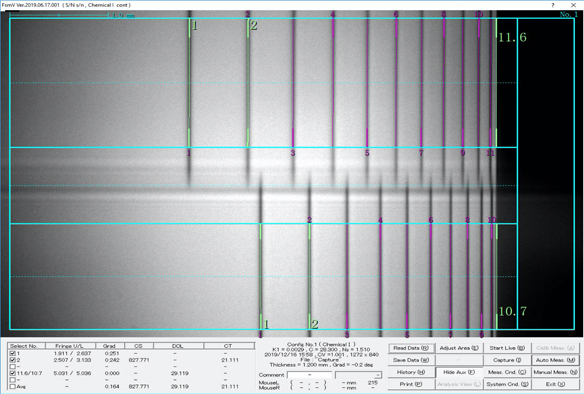Open the History (H) window
Image resolution: width=584 pixels, height=394 pixels.
click(x=411, y=372)
